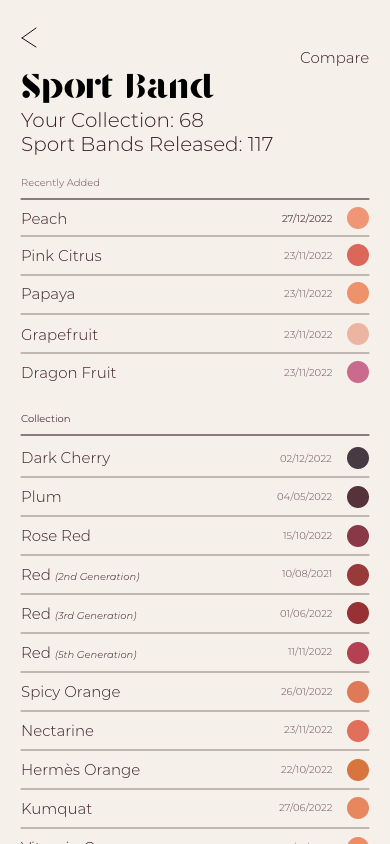Screen dimensions: 390x844
Task: Select the Dragon Fruit swatch
Action: point(358,372)
